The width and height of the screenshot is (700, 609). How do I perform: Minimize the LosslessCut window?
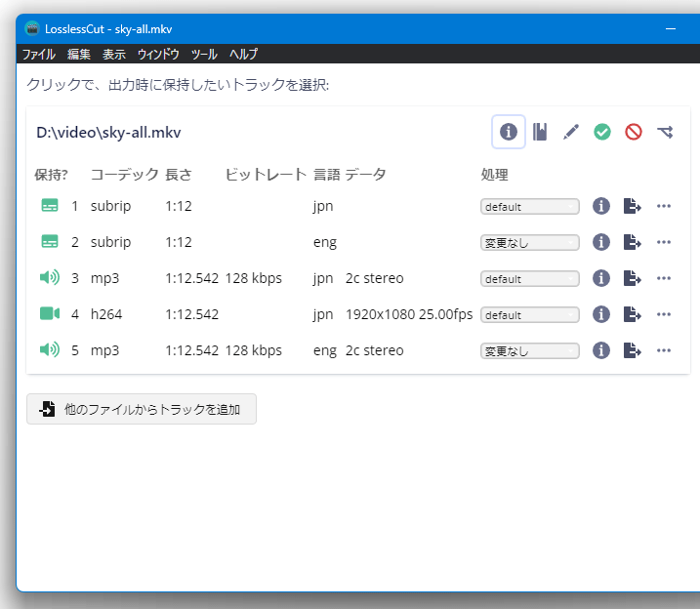pyautogui.click(x=670, y=29)
